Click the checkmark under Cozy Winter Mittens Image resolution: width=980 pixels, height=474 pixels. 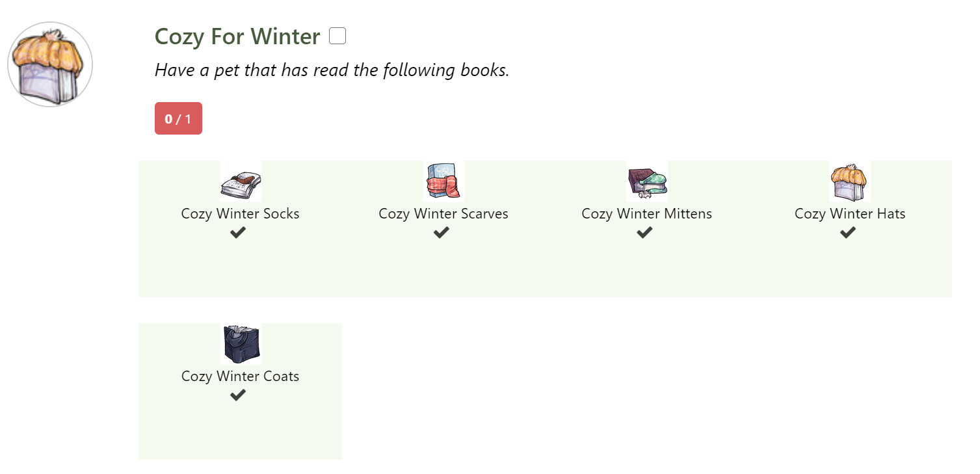[644, 232]
